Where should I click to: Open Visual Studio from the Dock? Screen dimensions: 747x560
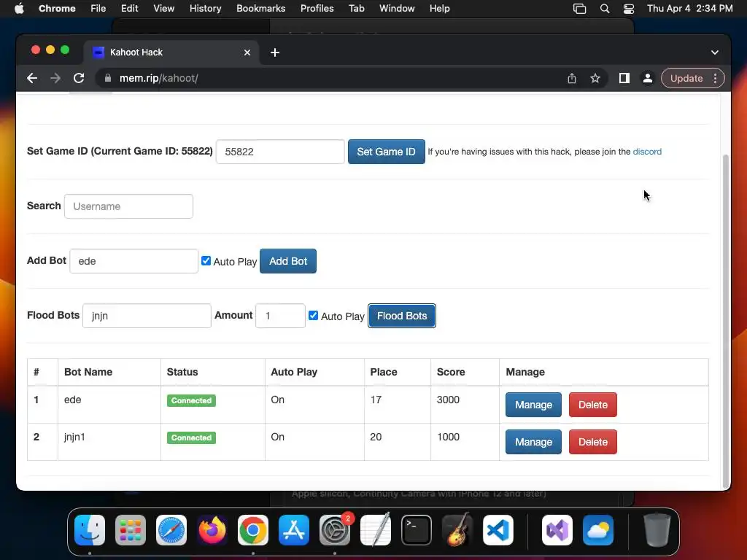coord(557,530)
